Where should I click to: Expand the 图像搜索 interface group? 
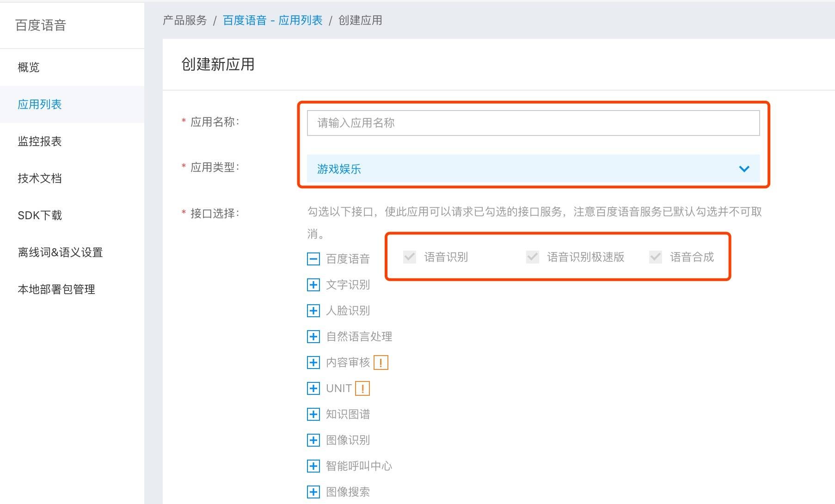[x=313, y=492]
